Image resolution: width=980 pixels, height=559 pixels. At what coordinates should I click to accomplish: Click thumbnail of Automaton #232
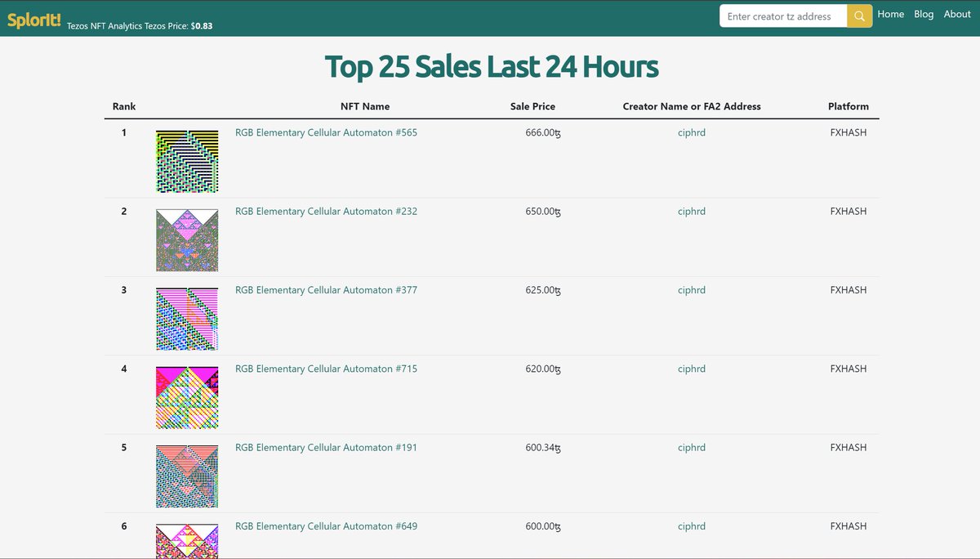click(187, 240)
